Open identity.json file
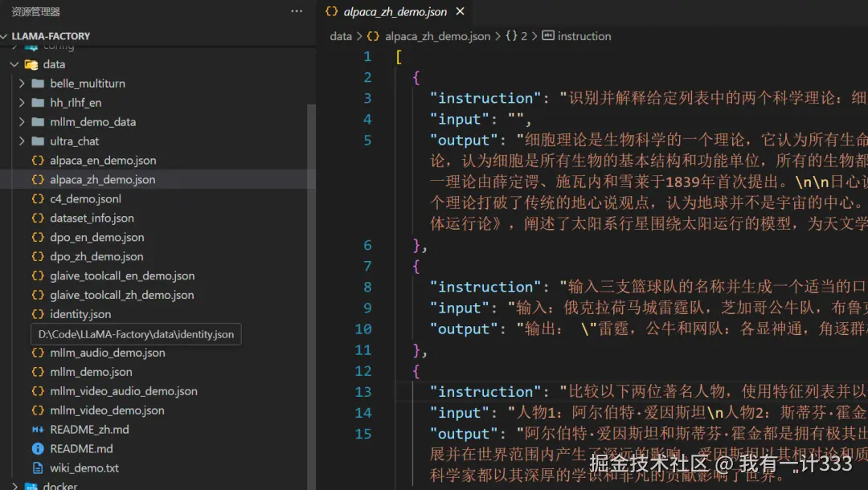Screen dimensions: 868x490 click(x=80, y=314)
